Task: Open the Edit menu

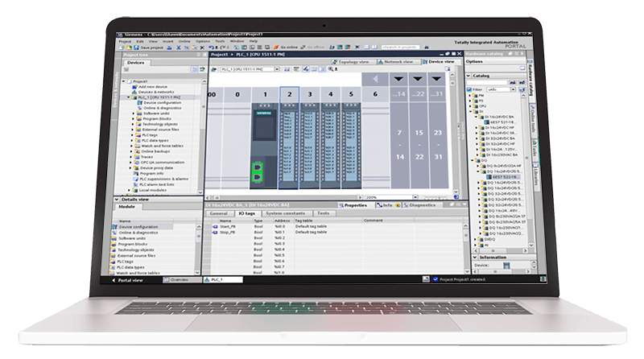Action: click(140, 42)
